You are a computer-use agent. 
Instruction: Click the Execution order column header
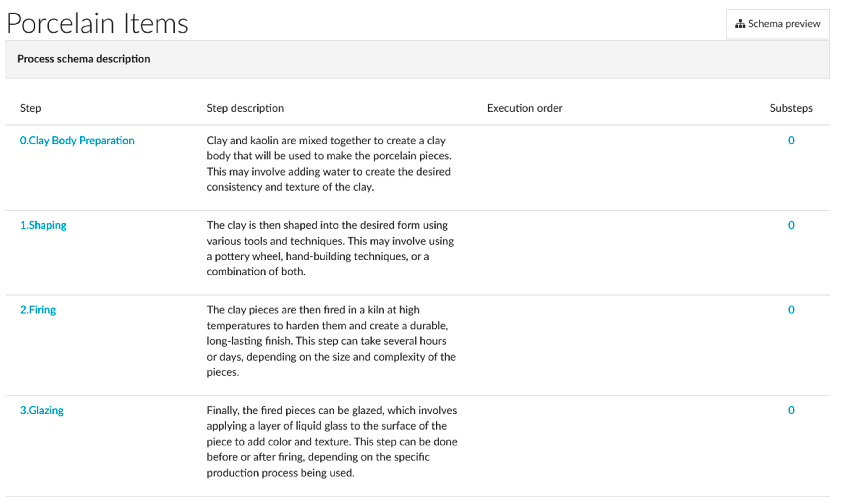(524, 108)
